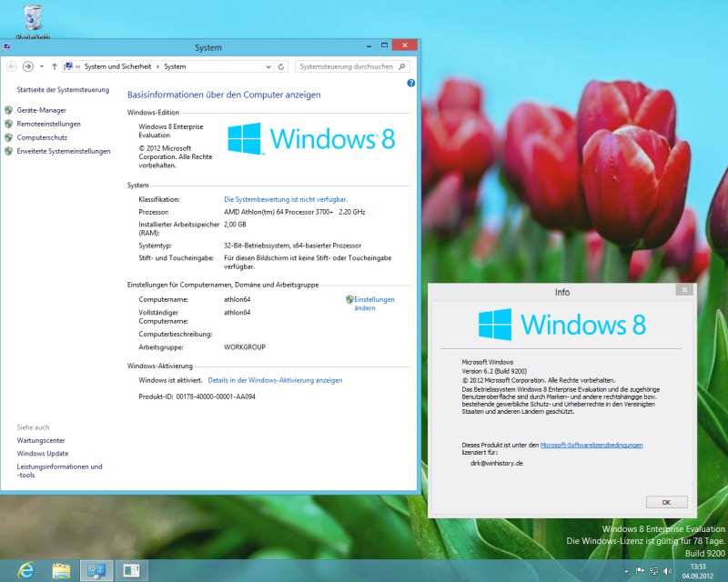The width and height of the screenshot is (728, 582).
Task: Open the taskbar clock showing 13:53
Action: (x=698, y=571)
